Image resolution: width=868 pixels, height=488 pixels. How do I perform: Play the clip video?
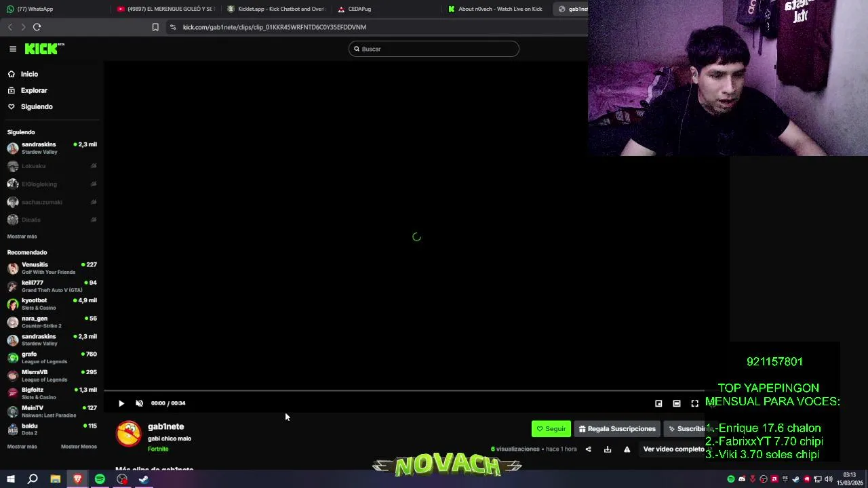click(121, 403)
